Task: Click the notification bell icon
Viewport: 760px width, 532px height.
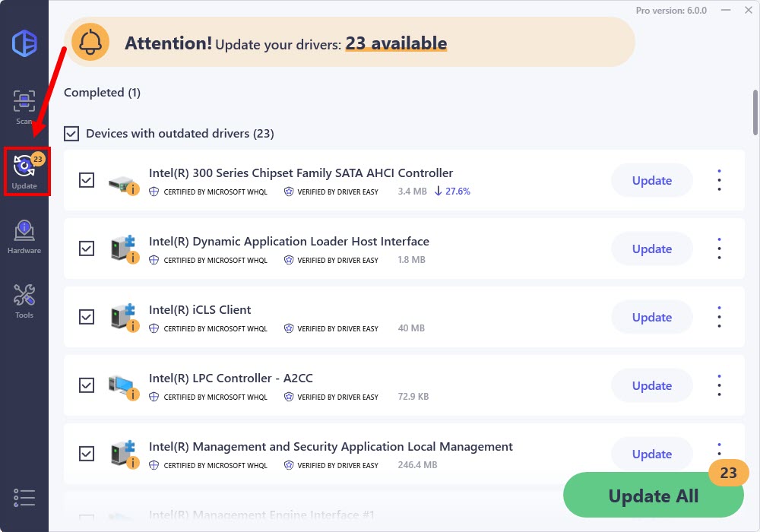Action: (x=90, y=43)
